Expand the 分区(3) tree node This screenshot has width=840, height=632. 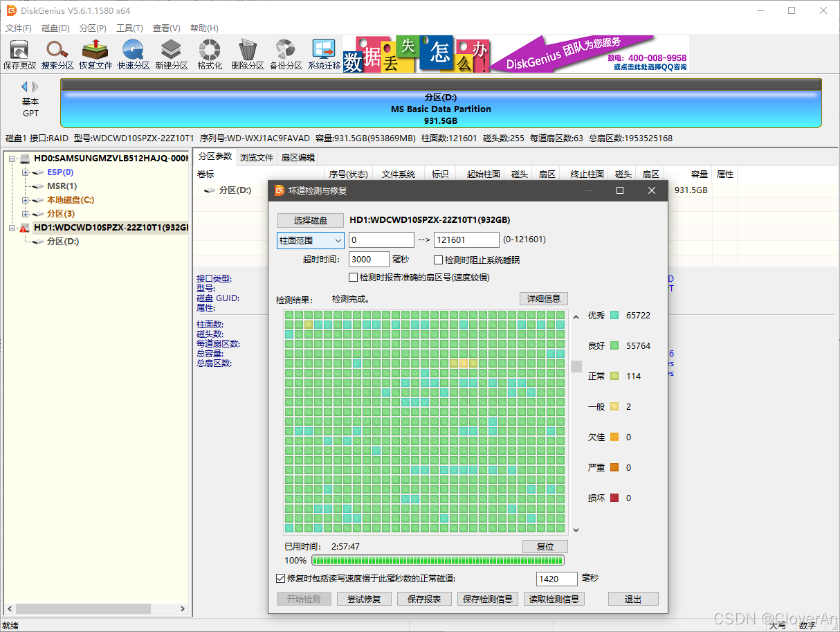tap(26, 214)
